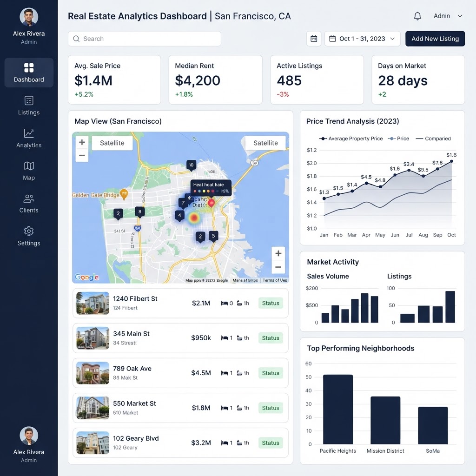Open the 345 Main St listing thumbnail
The width and height of the screenshot is (476, 476).
(x=93, y=338)
